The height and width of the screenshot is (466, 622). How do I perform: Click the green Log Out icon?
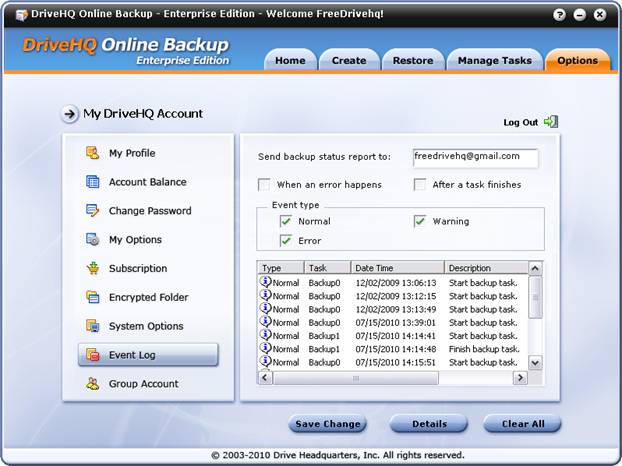550,122
